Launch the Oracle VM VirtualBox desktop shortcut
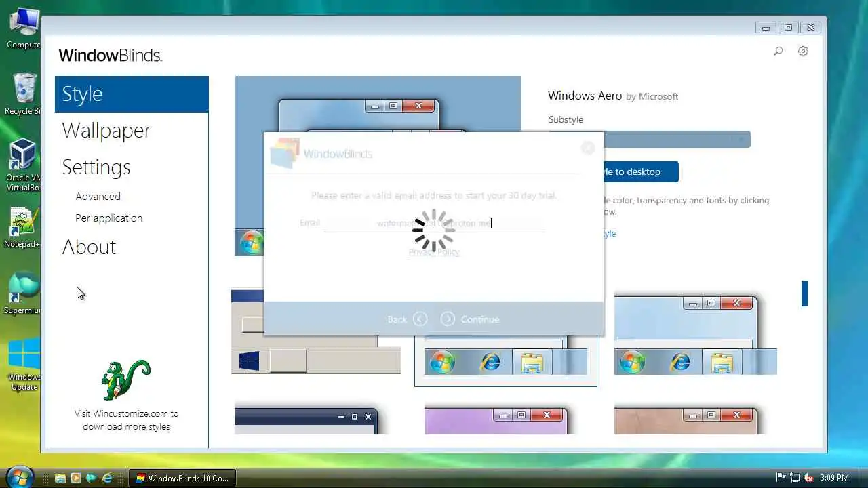 (24, 165)
